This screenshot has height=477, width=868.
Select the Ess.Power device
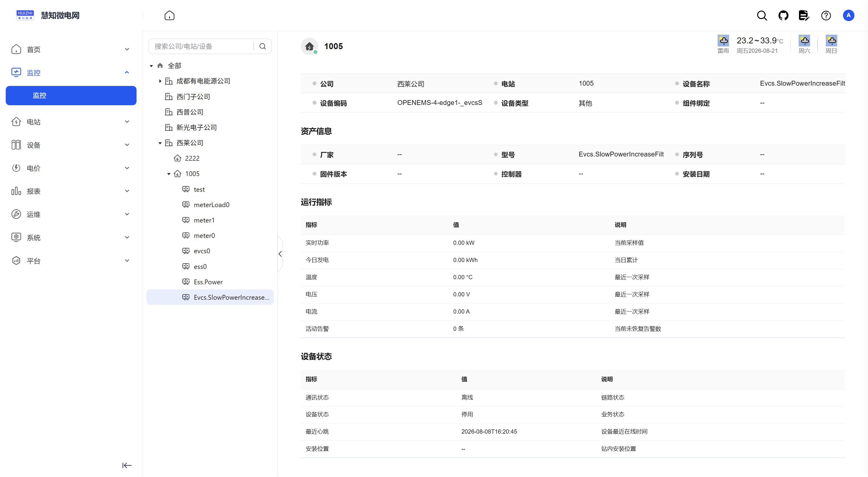coord(208,282)
